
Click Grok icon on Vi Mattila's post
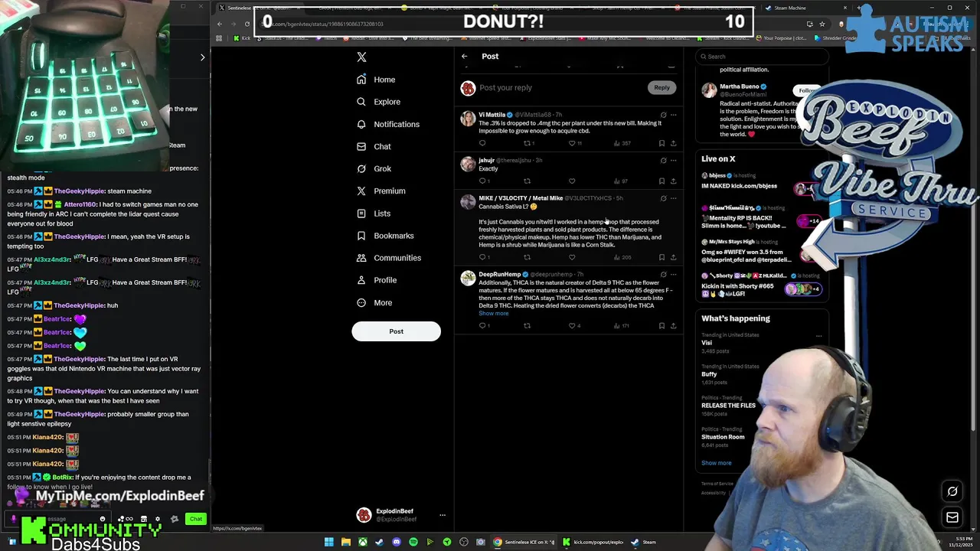click(x=663, y=115)
